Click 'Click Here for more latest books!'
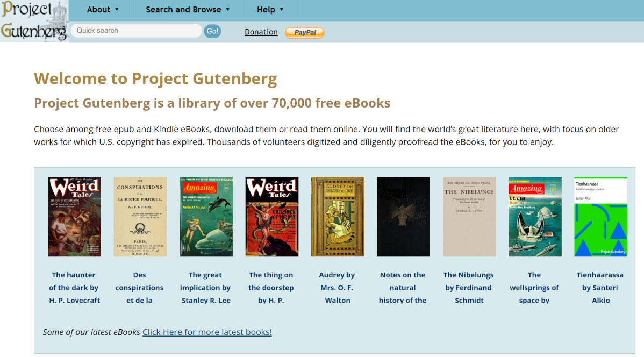This screenshot has width=644, height=357. point(206,332)
